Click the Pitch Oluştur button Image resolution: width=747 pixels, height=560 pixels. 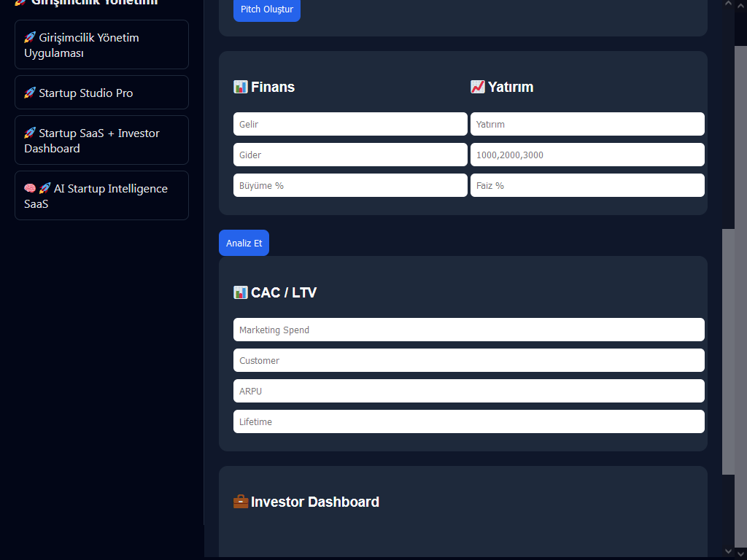266,9
